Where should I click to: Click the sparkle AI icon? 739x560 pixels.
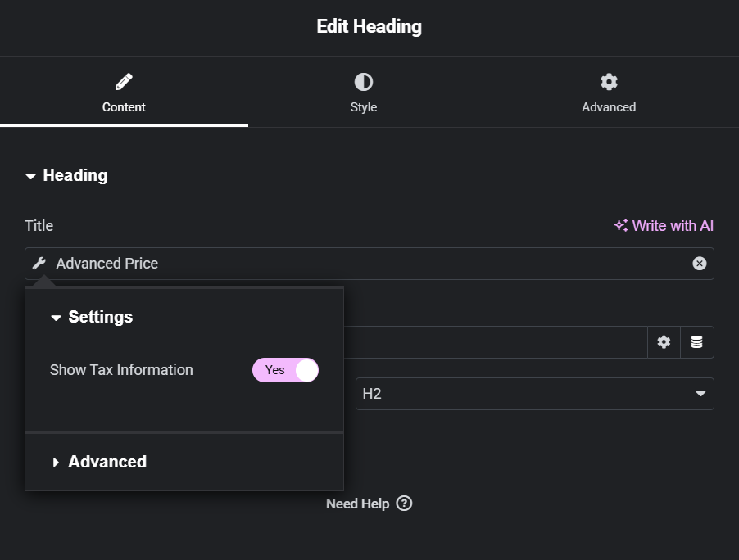pyautogui.click(x=621, y=226)
